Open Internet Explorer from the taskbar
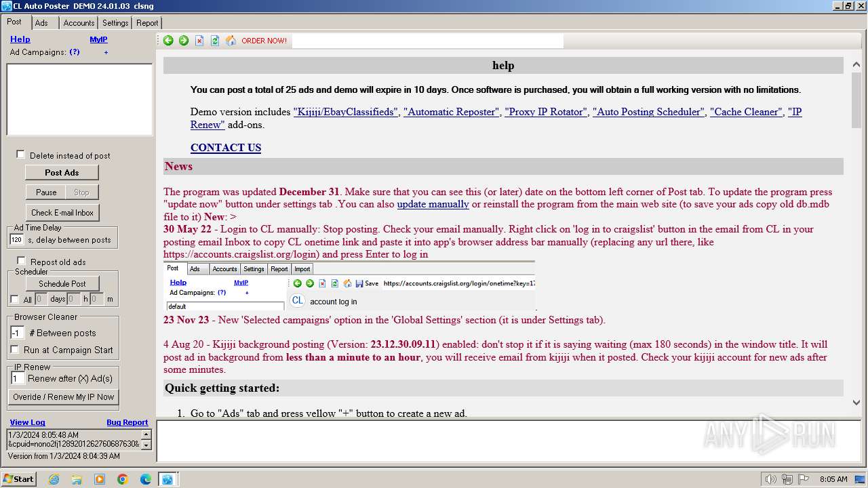Screen dimensions: 868x488 click(x=54, y=479)
